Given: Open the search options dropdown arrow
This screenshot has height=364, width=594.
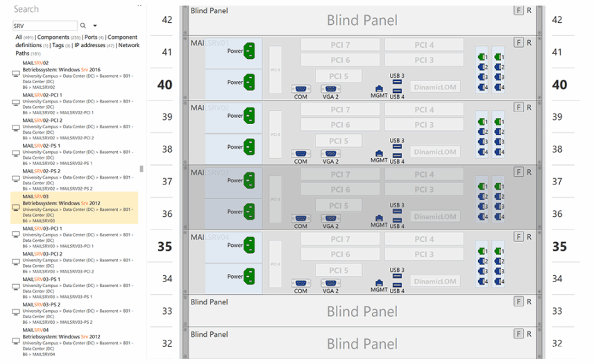Looking at the screenshot, I should coord(95,26).
